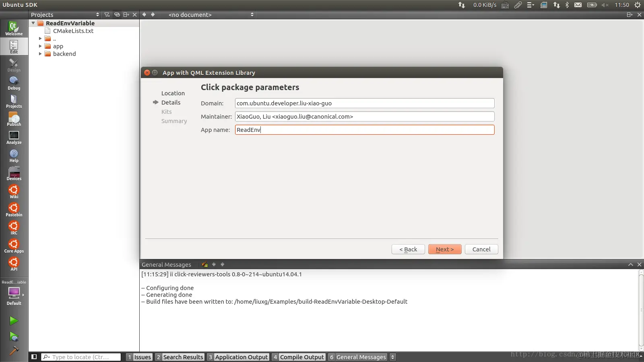Build project with the hammer icon
The image size is (644, 362).
[x=14, y=351]
